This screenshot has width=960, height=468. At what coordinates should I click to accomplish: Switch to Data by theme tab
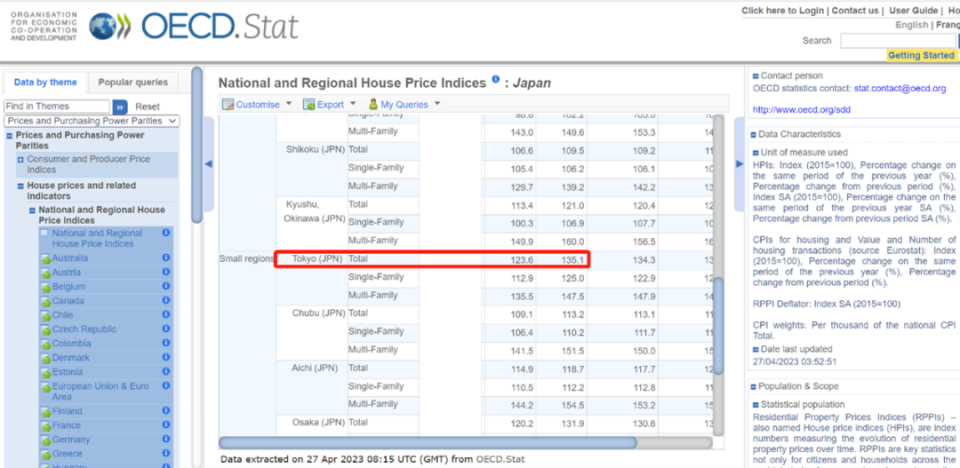click(45, 82)
